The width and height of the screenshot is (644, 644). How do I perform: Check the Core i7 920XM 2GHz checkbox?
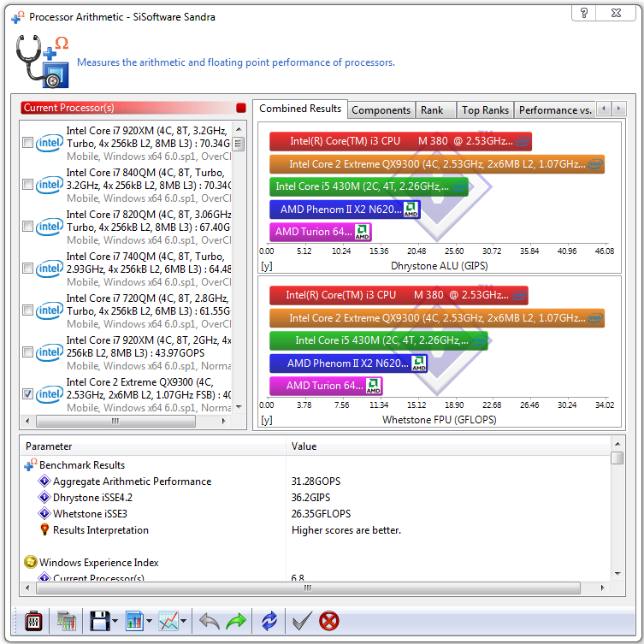(27, 352)
